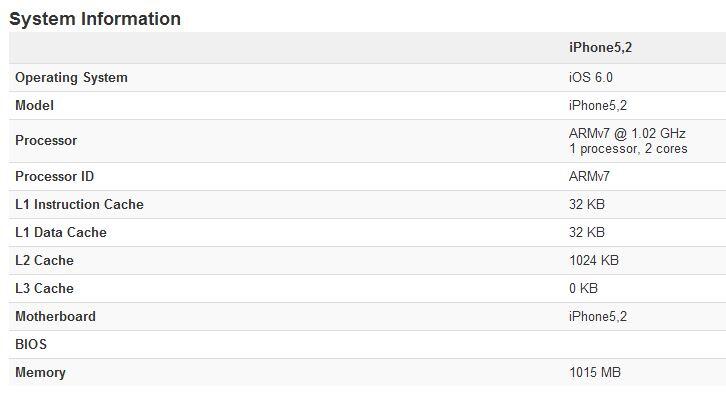Select the 1015 MB Memory value
Viewport: 726px width, 397px height.
[x=595, y=373]
